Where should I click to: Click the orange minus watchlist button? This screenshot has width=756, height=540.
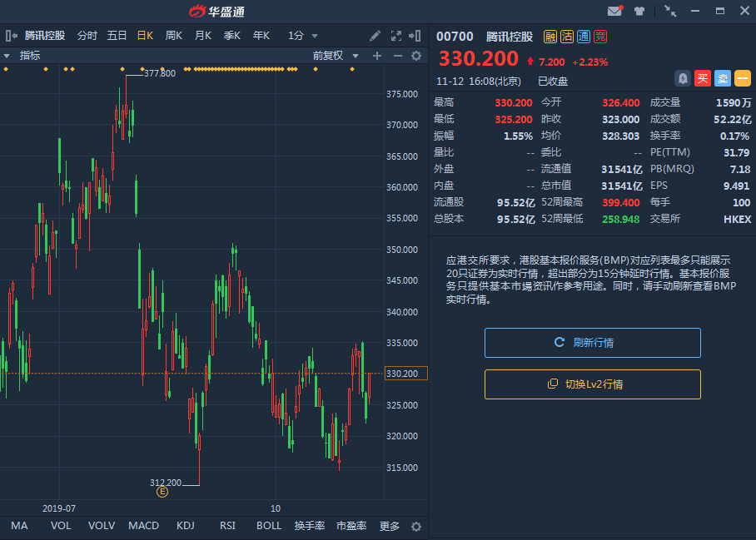pyautogui.click(x=743, y=78)
